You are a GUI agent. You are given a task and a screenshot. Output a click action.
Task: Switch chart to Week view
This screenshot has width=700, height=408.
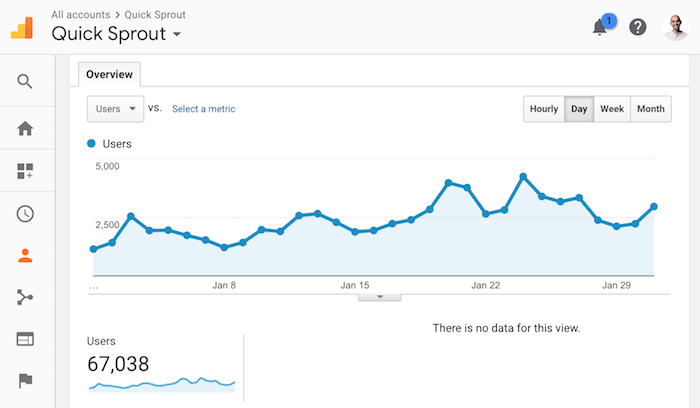tap(612, 109)
